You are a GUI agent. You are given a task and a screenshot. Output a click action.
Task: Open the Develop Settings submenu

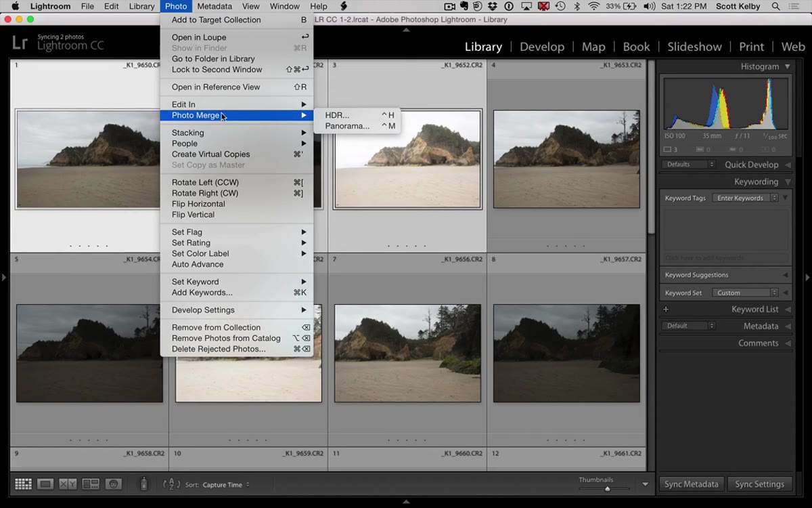(x=237, y=310)
